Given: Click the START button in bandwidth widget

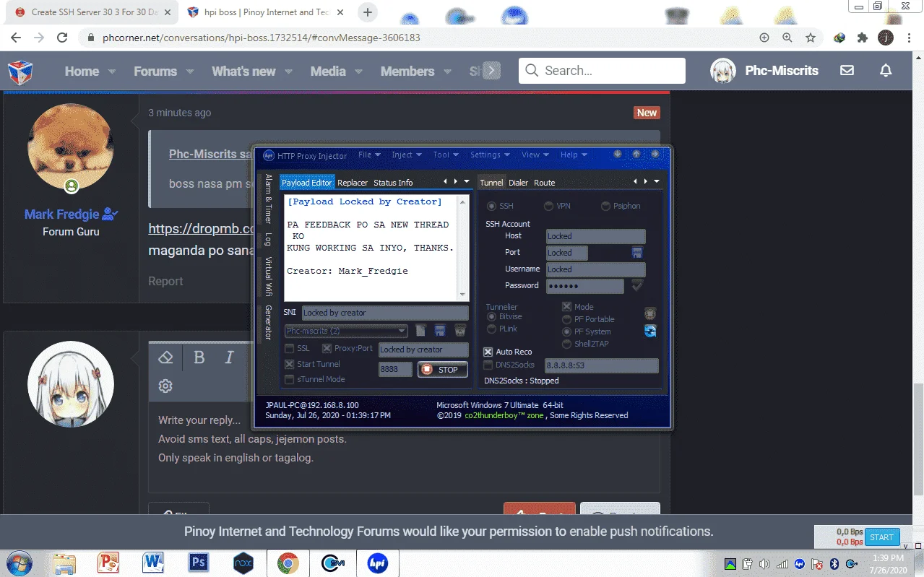Looking at the screenshot, I should [x=881, y=537].
